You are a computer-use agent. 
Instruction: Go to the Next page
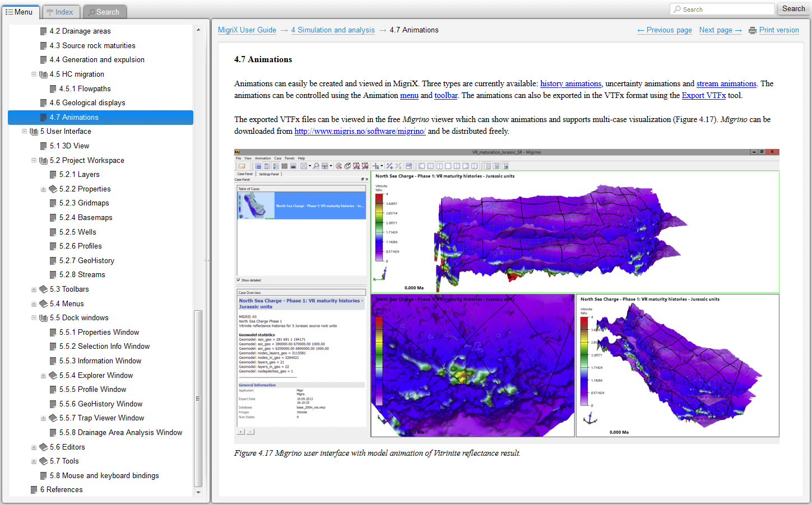click(721, 30)
